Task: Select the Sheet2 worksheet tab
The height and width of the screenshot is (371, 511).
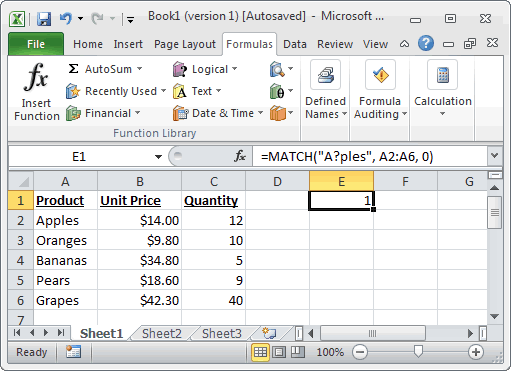Action: 162,333
